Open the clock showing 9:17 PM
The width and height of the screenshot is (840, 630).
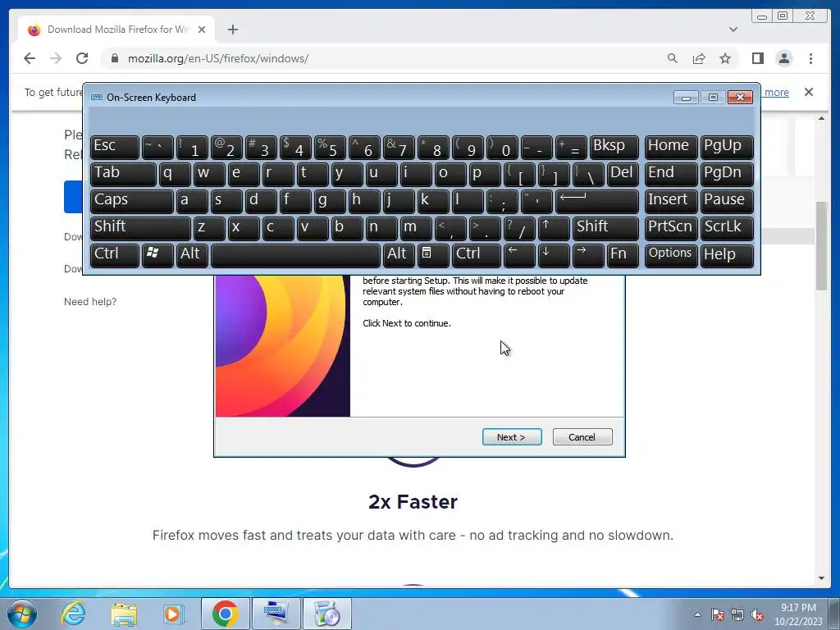coord(798,614)
